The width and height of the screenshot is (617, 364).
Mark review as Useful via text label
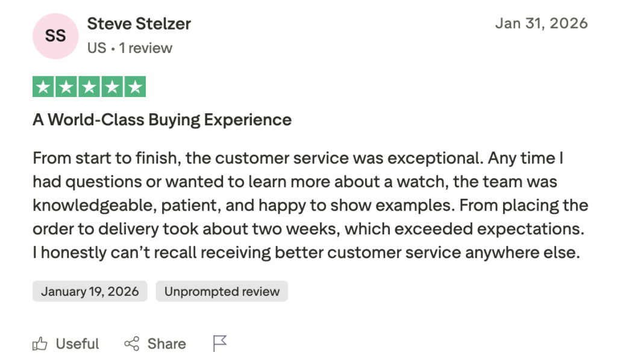[x=77, y=344]
